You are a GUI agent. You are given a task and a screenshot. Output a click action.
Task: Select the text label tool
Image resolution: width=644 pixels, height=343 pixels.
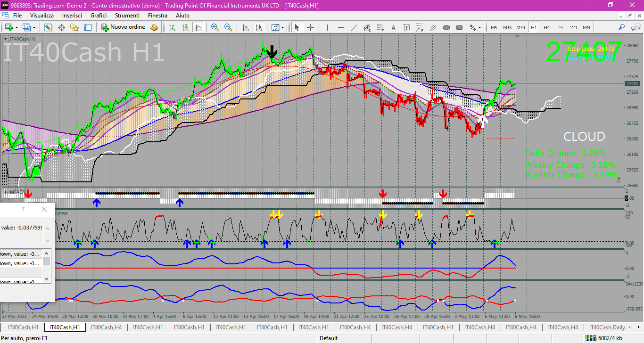tap(406, 27)
